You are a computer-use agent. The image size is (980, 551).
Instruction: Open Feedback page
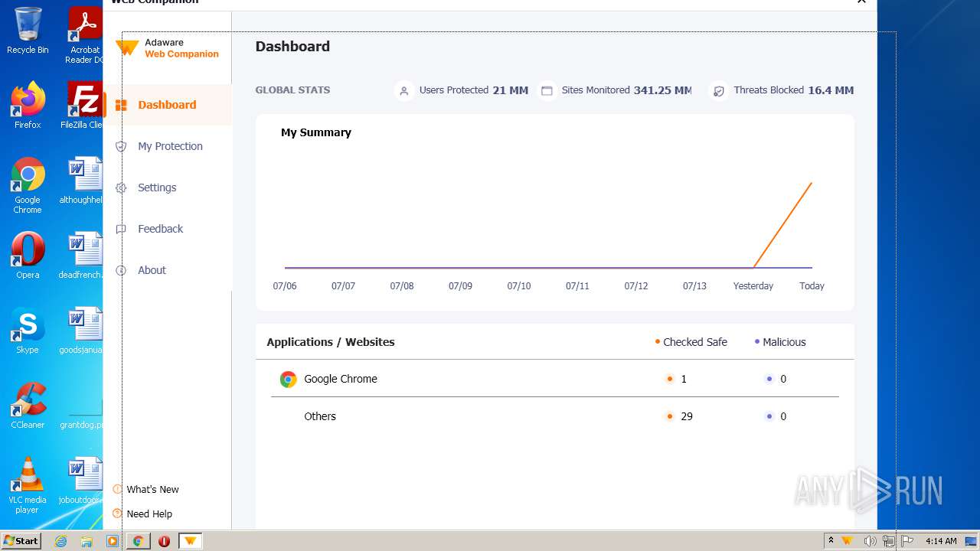point(160,229)
